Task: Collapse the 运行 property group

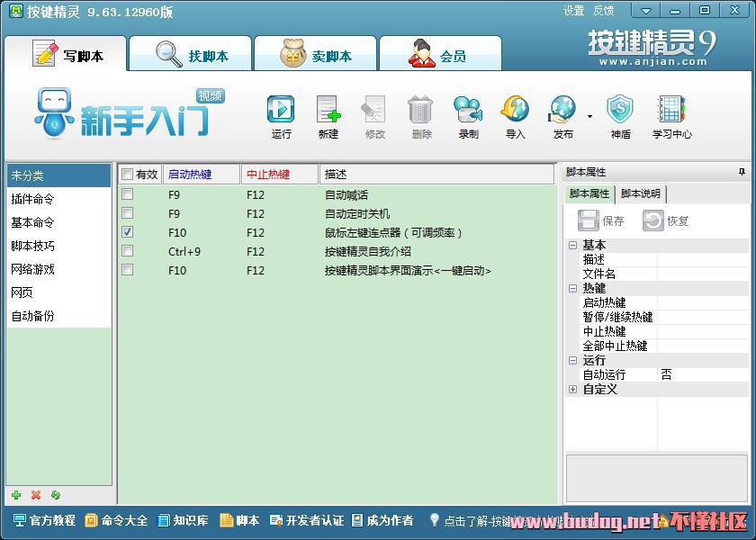Action: pos(572,360)
